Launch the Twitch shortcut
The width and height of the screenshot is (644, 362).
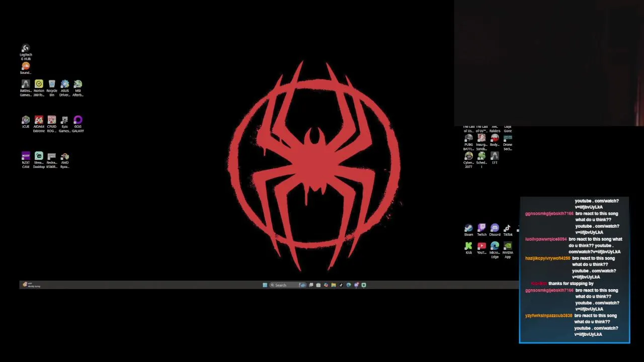(x=481, y=230)
